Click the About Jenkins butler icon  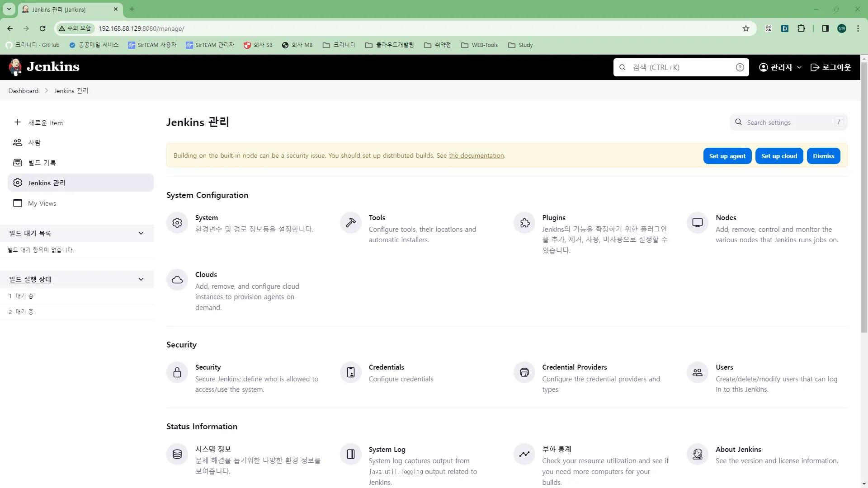tap(698, 454)
